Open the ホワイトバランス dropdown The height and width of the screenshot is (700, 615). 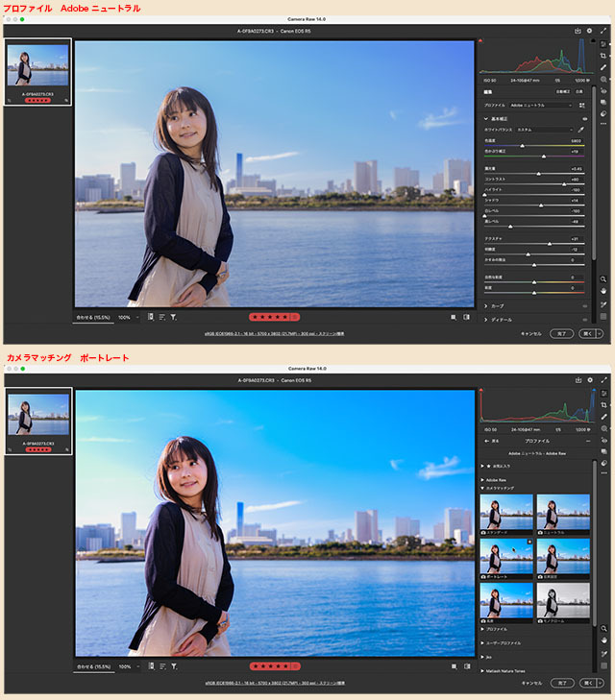[x=544, y=129]
